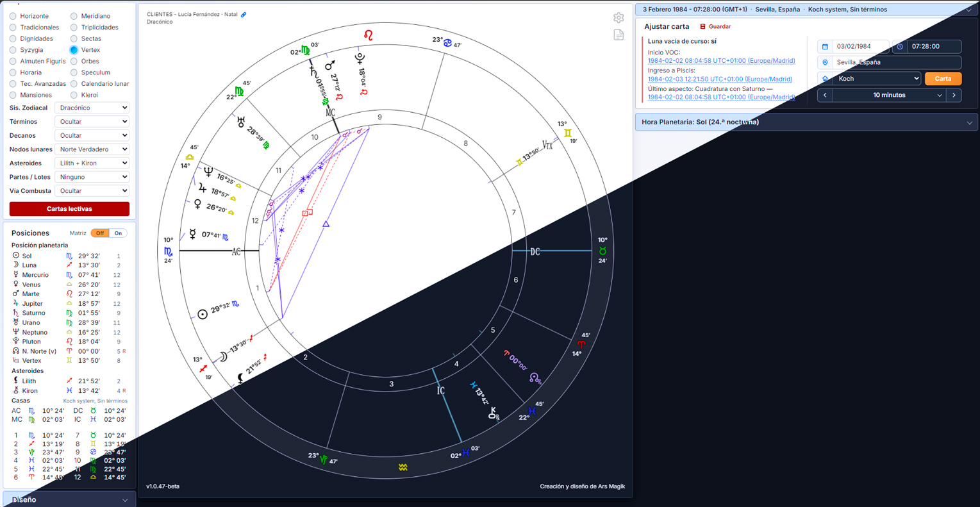Open the Vía Combusta dropdown
Viewport: 980px width, 507px height.
click(92, 190)
